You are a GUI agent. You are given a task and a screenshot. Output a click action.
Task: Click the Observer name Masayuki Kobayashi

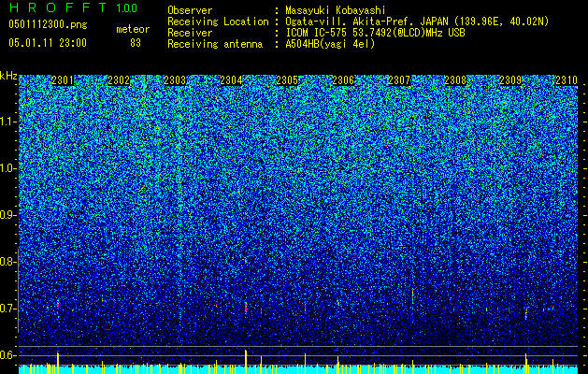click(336, 10)
